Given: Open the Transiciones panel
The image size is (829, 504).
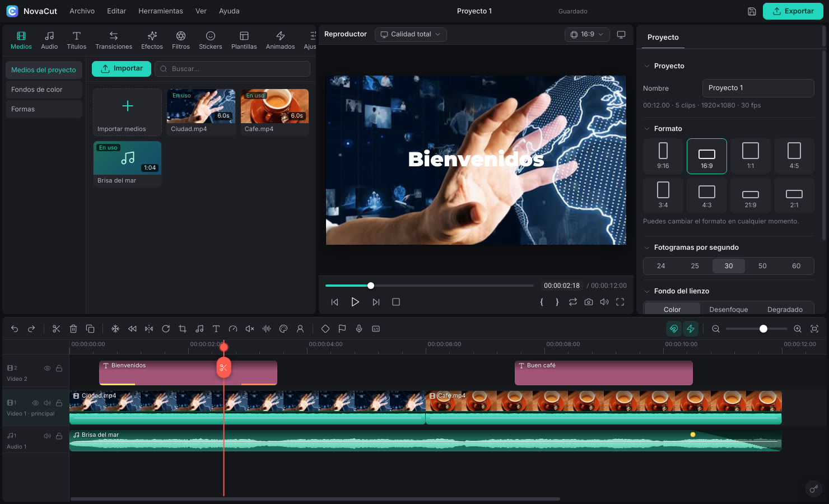Looking at the screenshot, I should [x=114, y=40].
